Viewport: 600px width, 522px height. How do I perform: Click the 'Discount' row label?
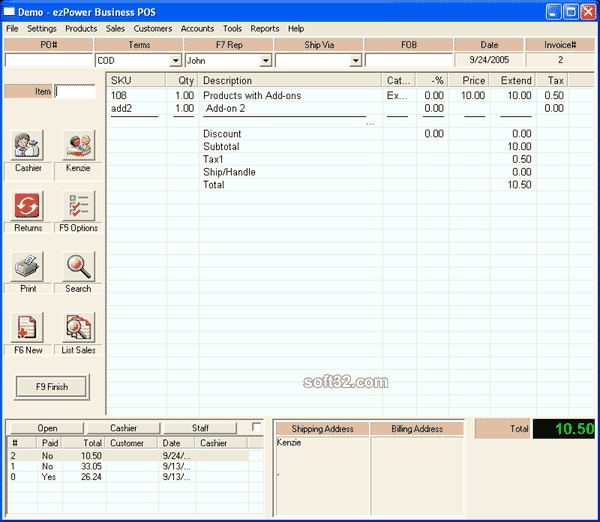pos(222,134)
